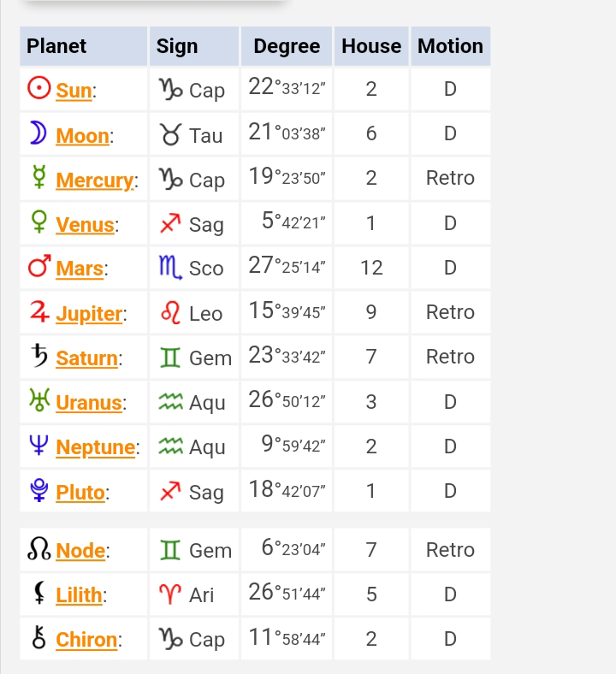Click the Planet column header
616x674 pixels.
[56, 46]
